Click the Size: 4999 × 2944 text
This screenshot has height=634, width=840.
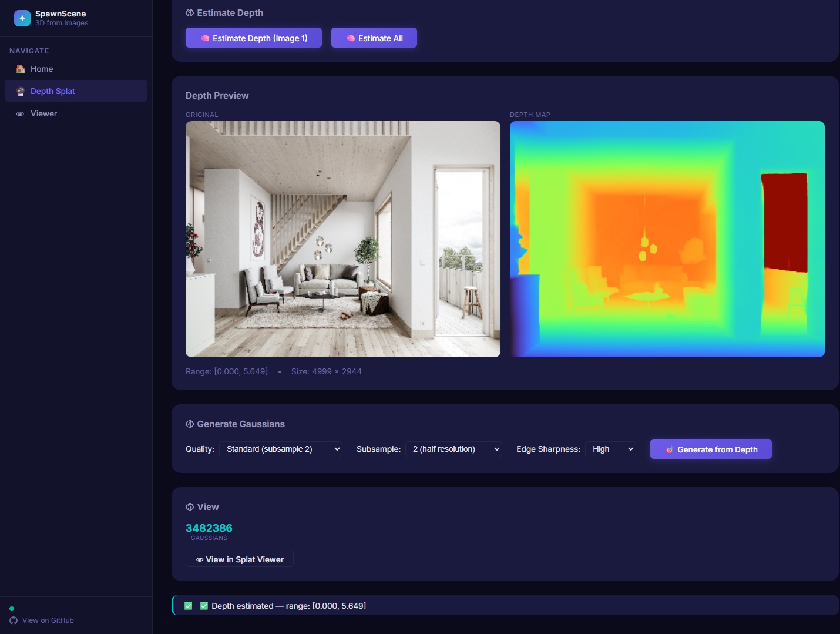[x=327, y=371]
